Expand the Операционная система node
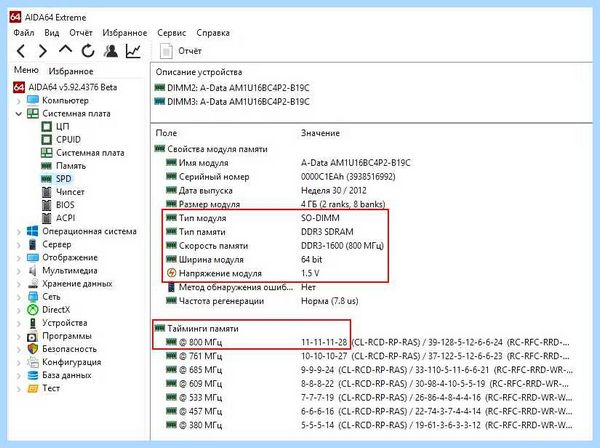 18,231
